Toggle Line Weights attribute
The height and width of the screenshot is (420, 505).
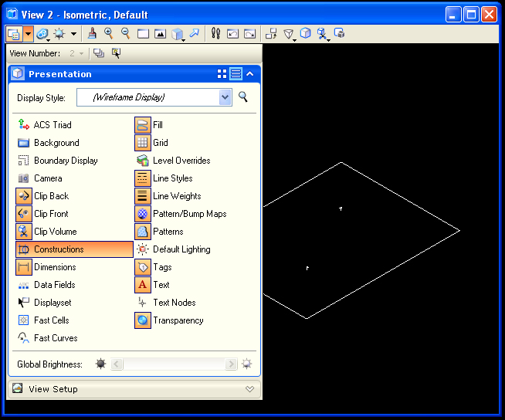pyautogui.click(x=168, y=196)
